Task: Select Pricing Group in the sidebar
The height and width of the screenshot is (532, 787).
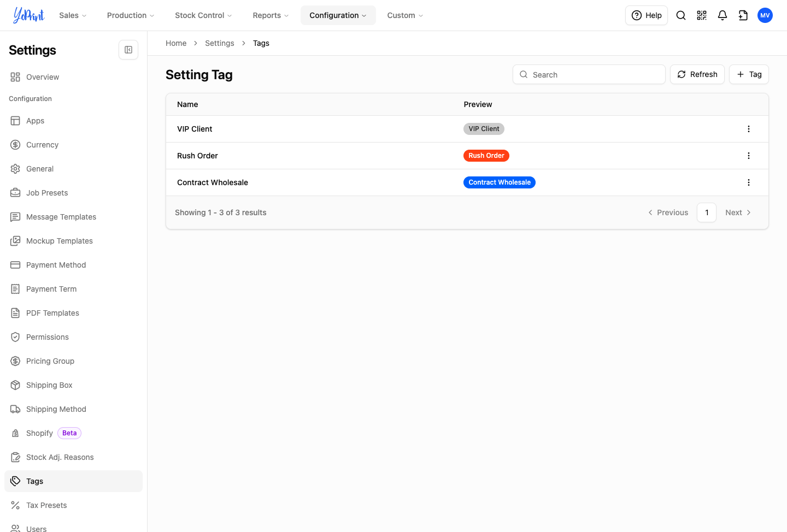Action: click(x=73, y=361)
